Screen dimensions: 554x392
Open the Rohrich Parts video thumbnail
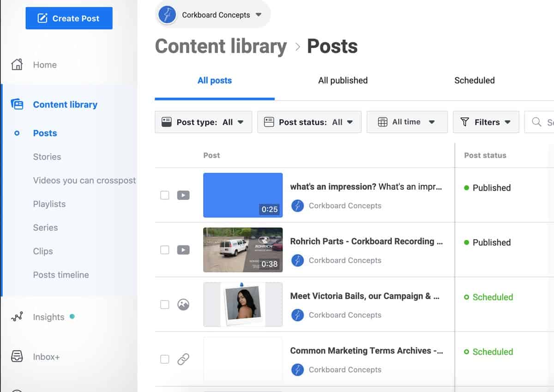click(x=243, y=250)
